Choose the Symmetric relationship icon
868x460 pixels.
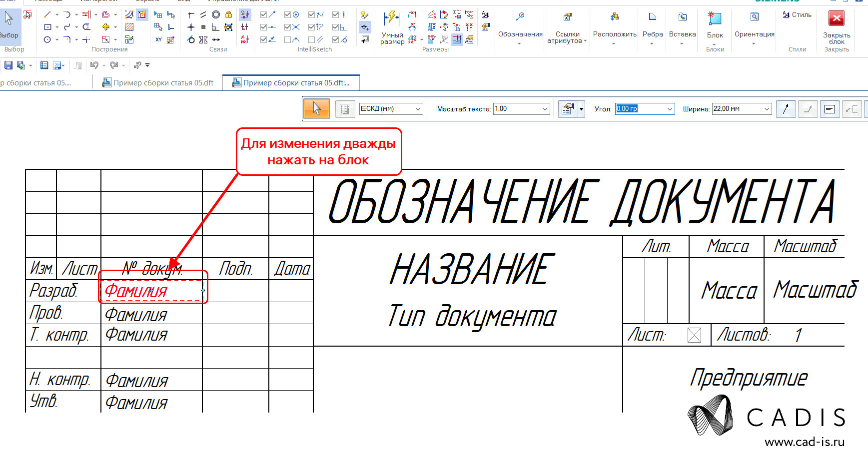coord(203,39)
